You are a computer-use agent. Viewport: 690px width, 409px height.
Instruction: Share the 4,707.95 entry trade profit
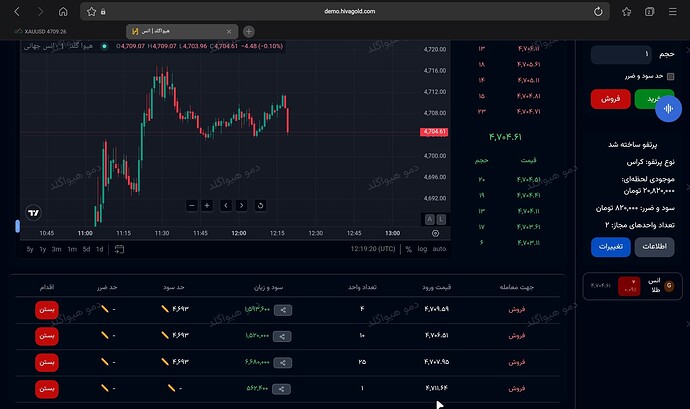click(x=283, y=363)
